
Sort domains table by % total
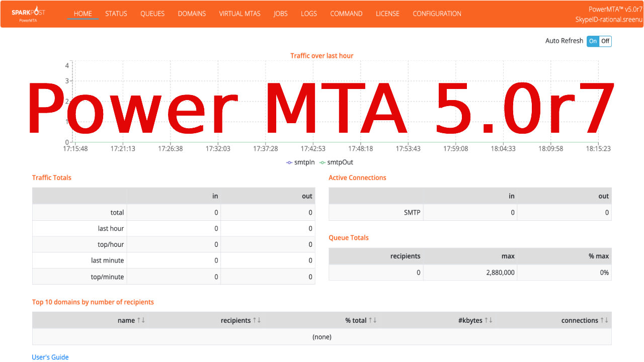pos(361,320)
